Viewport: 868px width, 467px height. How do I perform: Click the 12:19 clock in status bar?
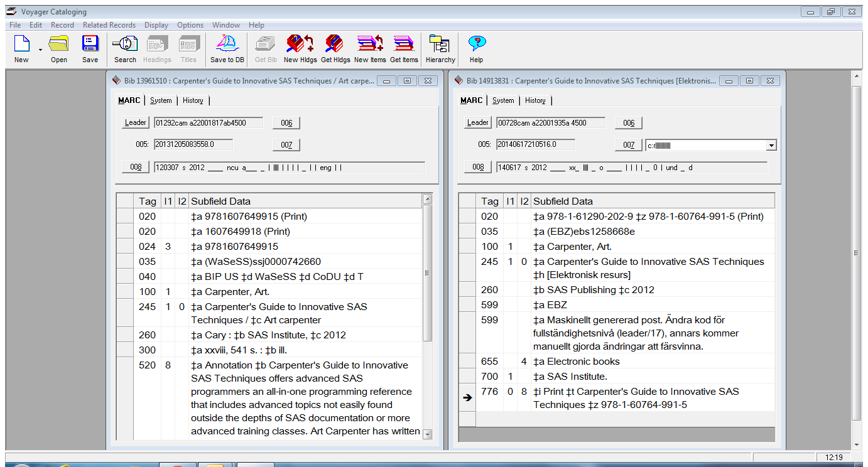pyautogui.click(x=834, y=457)
